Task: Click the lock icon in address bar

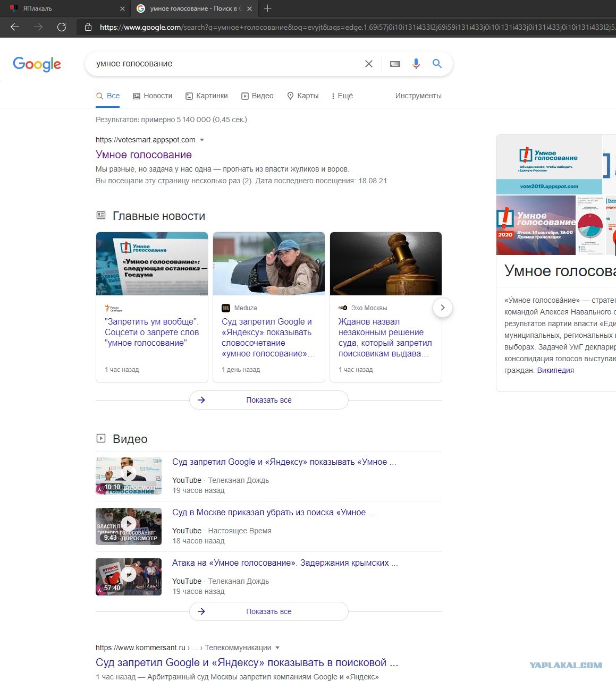Action: (x=88, y=27)
